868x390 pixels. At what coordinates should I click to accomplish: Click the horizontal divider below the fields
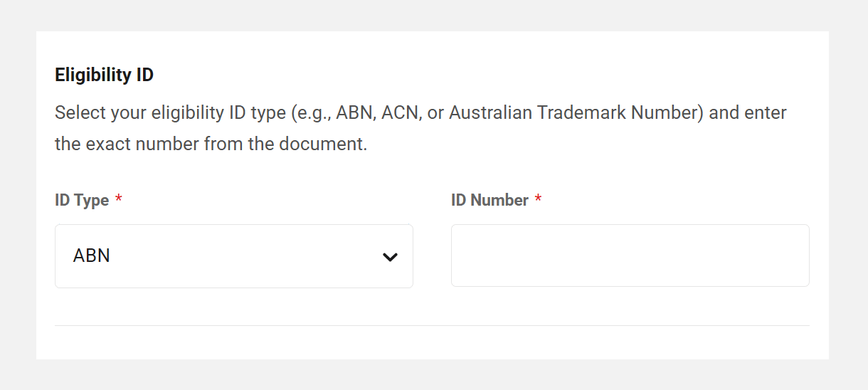click(432, 325)
